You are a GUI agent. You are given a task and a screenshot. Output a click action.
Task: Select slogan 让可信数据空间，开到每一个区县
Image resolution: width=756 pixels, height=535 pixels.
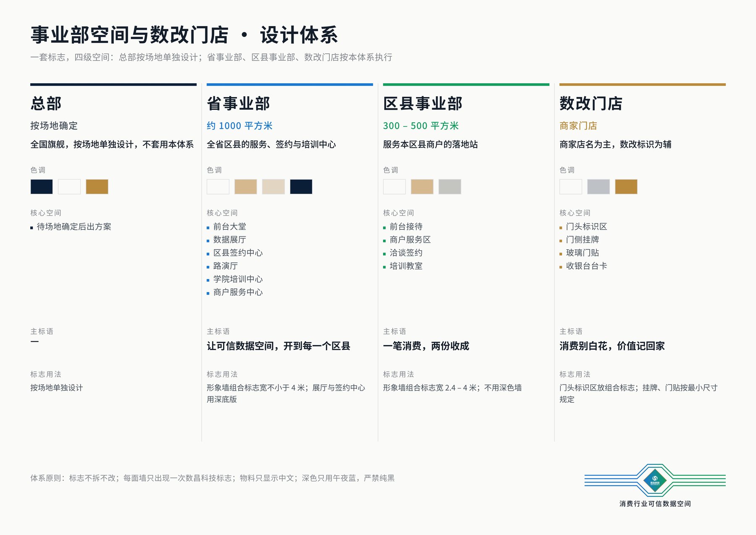[278, 346]
